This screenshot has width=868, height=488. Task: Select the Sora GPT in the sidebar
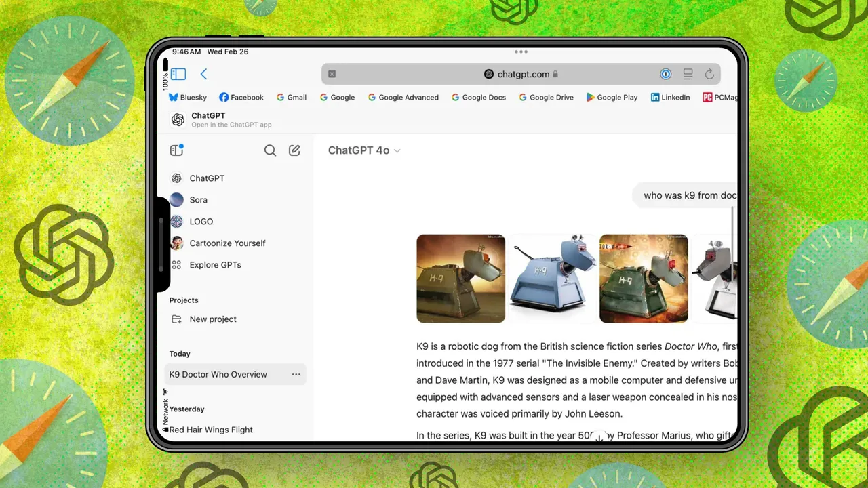click(199, 199)
